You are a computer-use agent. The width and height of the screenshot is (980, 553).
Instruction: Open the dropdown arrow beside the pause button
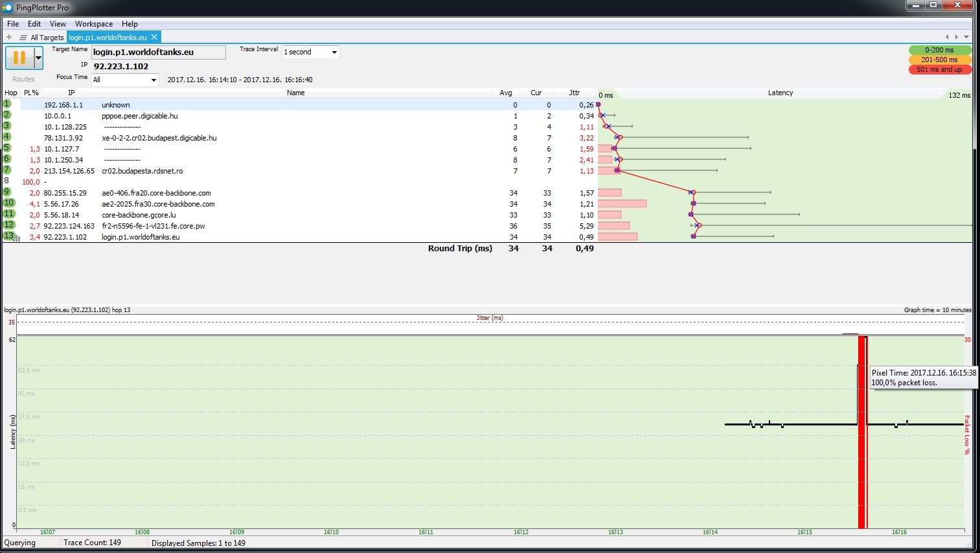[38, 58]
